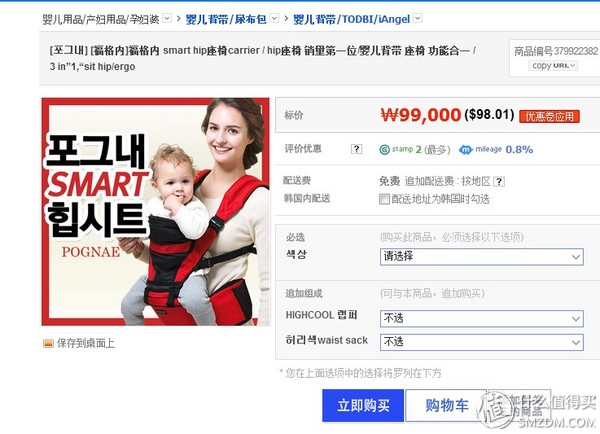This screenshot has width=600, height=434.
Task: Click the green stamp icon
Action: click(384, 149)
